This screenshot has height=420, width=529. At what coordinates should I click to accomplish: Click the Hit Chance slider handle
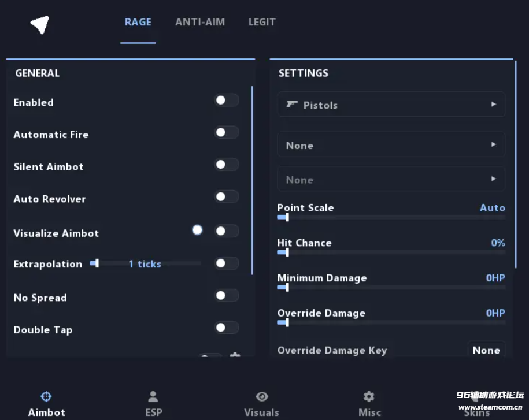coord(287,252)
